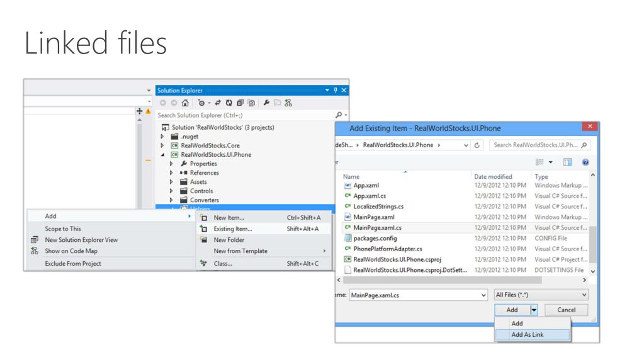Select the Solution 'RealWorldStocks' node

pos(218,127)
